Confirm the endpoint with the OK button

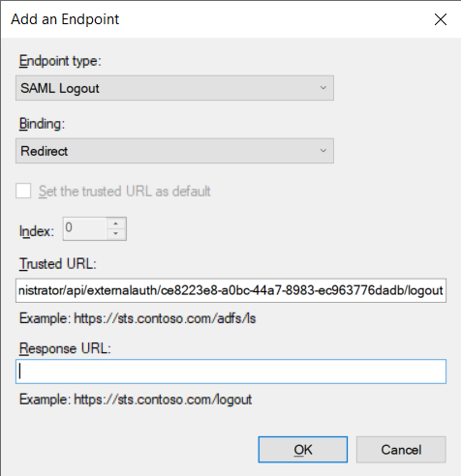[x=303, y=450]
